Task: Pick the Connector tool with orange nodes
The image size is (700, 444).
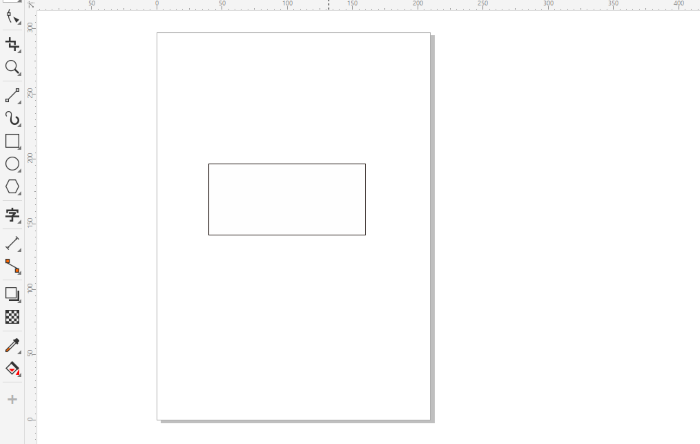Action: click(x=12, y=266)
